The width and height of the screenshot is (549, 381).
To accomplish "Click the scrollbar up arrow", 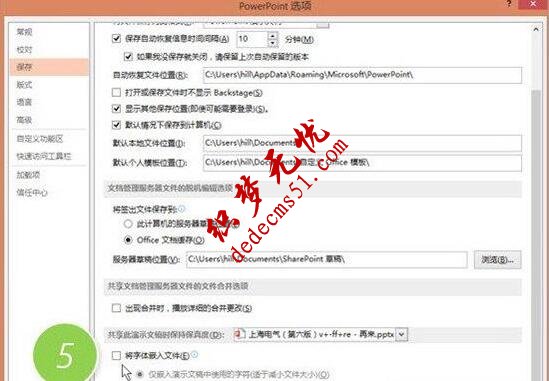I will (536, 30).
